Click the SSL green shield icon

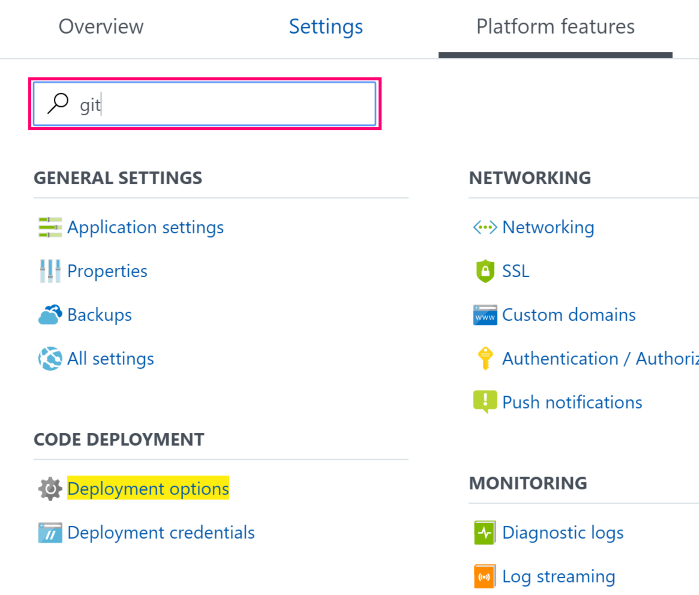[484, 271]
